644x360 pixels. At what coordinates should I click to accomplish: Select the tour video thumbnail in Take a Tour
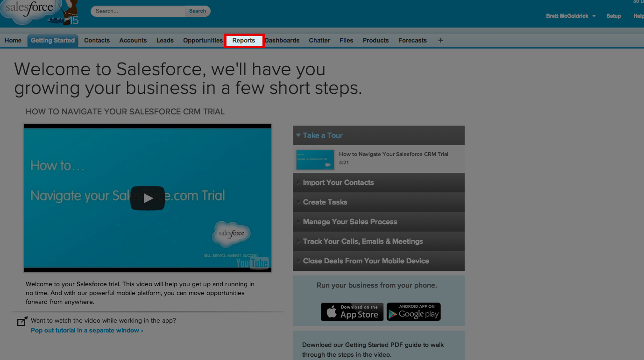(315, 160)
